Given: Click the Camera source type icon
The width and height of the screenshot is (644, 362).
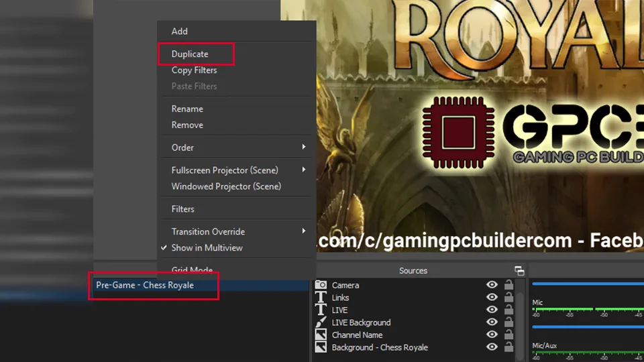Looking at the screenshot, I should click(321, 285).
